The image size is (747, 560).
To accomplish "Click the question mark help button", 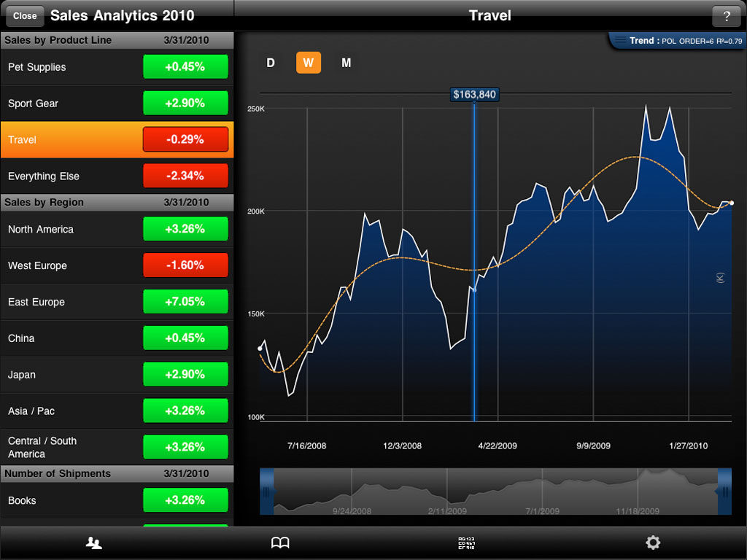I will point(726,16).
